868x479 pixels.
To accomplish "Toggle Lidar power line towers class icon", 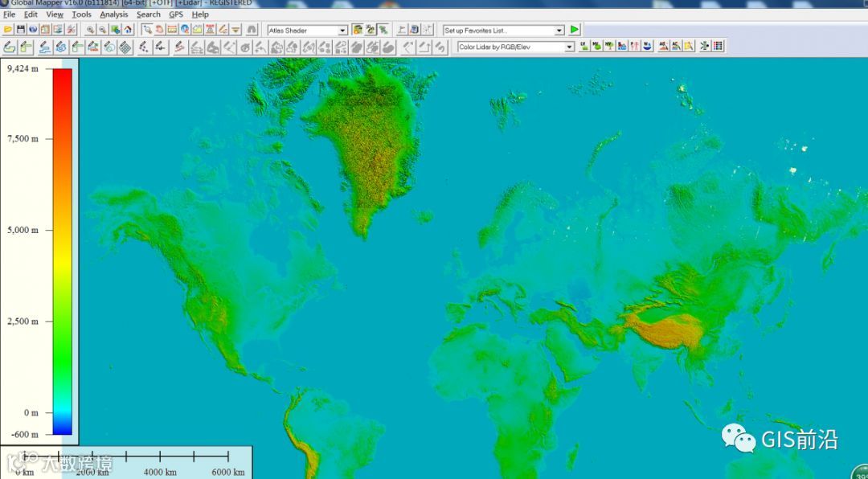I will pos(635,46).
